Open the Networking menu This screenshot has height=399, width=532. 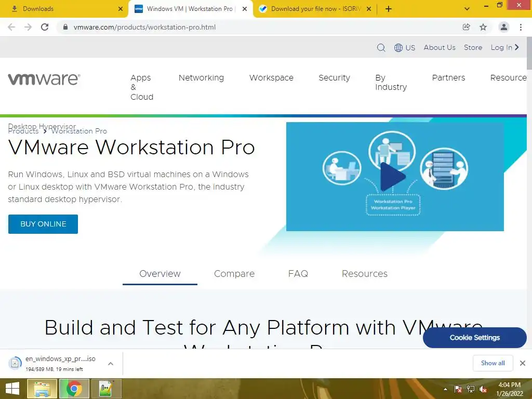[201, 78]
